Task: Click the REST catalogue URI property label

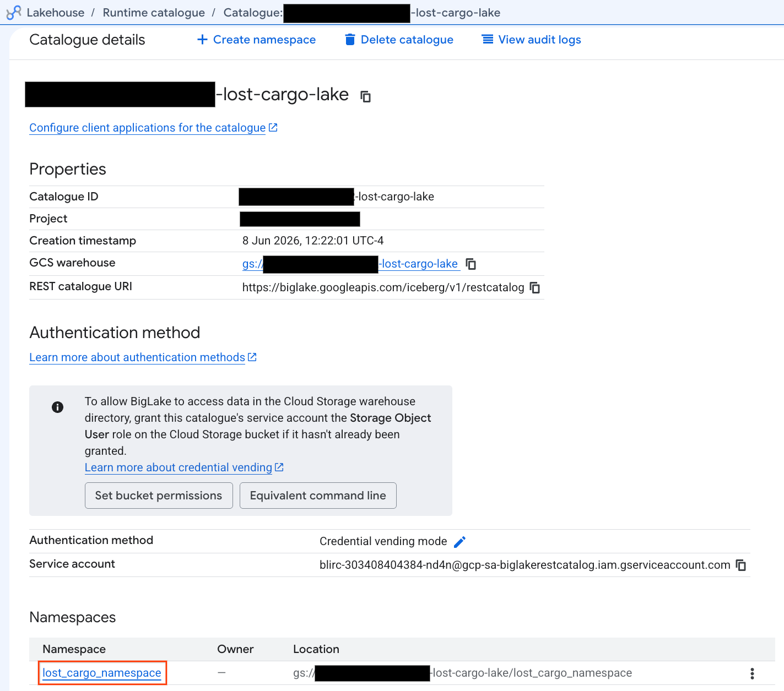Action: pos(80,286)
